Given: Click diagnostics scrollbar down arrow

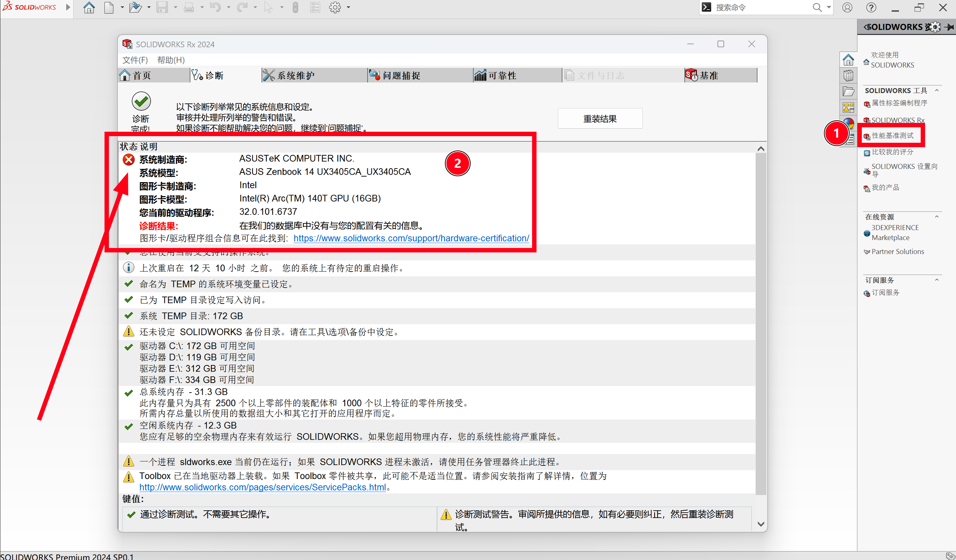Looking at the screenshot, I should (x=761, y=524).
